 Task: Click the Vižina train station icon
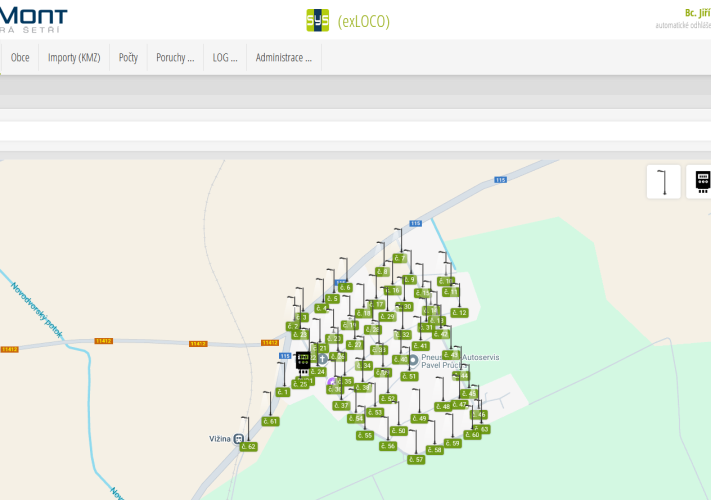click(x=238, y=438)
